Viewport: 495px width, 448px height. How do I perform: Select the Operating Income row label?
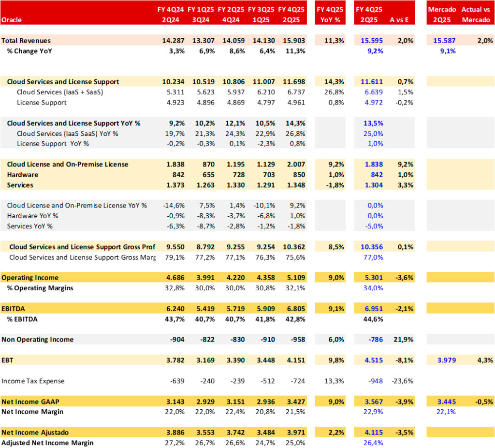click(30, 278)
